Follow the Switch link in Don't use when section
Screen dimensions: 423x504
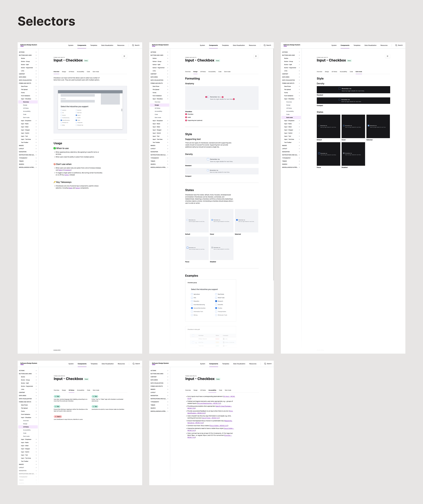67,175
